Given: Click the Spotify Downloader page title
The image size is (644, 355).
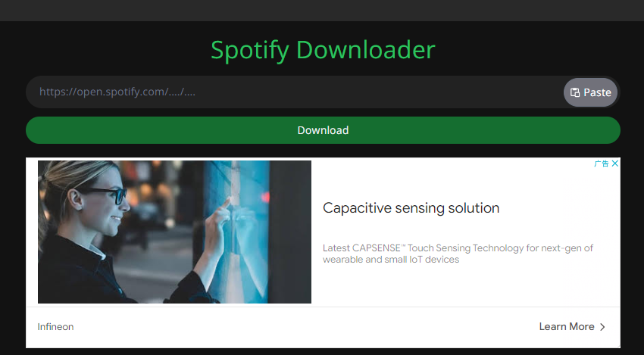Looking at the screenshot, I should (323, 50).
